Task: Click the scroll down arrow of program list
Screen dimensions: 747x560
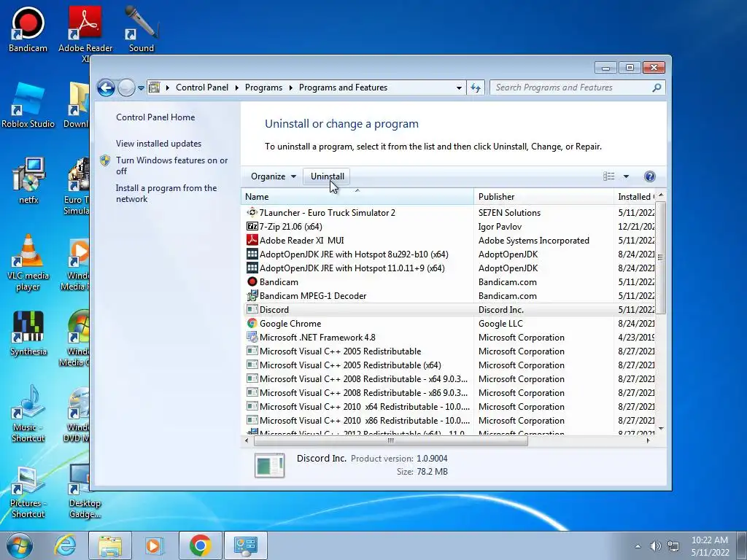Action: 660,429
